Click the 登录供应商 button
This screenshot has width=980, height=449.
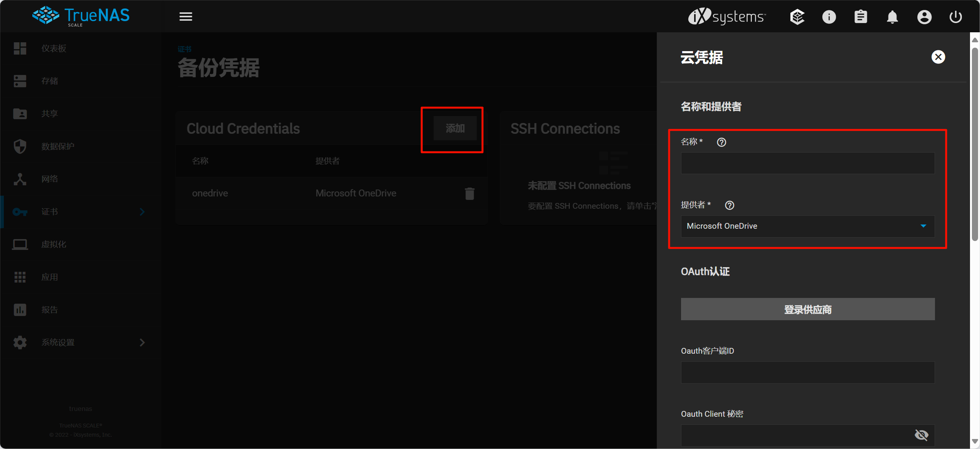pyautogui.click(x=807, y=309)
